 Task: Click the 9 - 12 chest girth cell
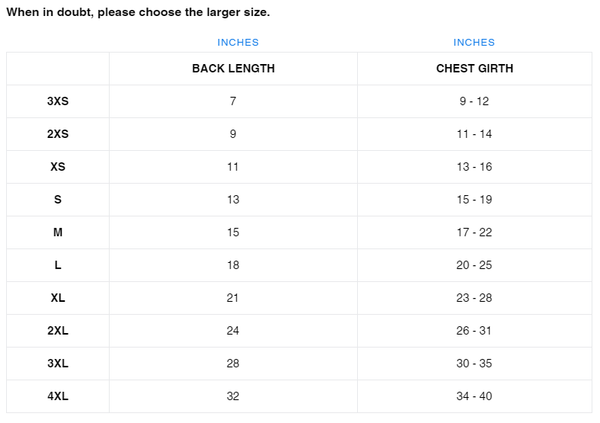pos(474,101)
